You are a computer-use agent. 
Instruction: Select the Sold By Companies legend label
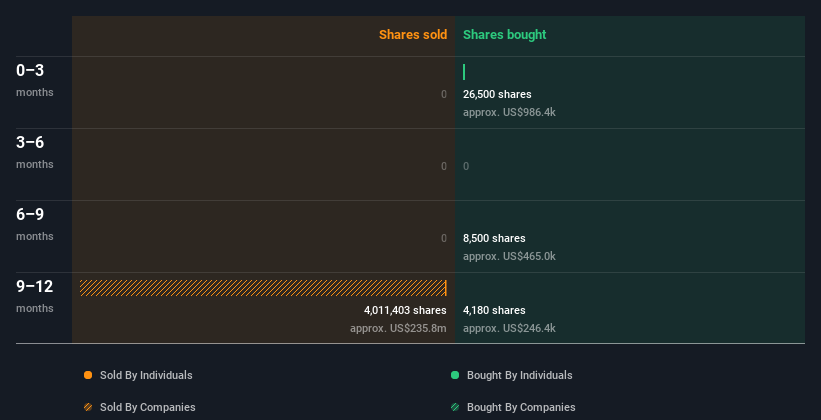pos(148,407)
